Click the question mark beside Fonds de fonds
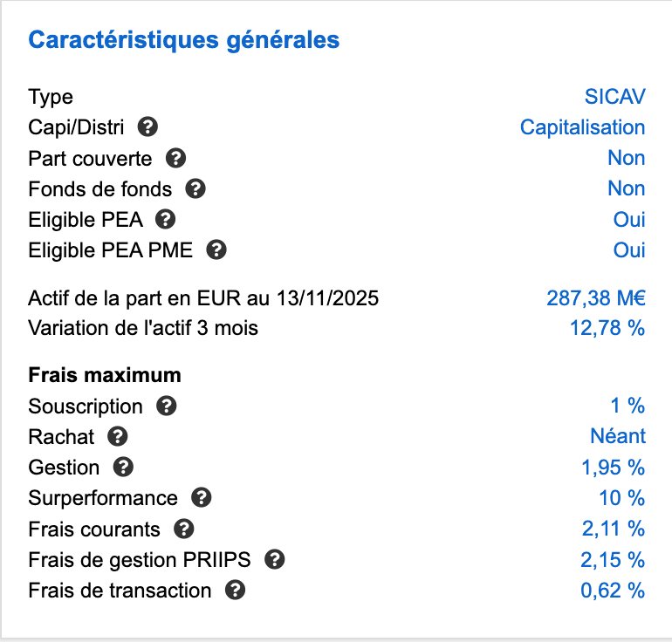The width and height of the screenshot is (672, 642). coord(195,188)
